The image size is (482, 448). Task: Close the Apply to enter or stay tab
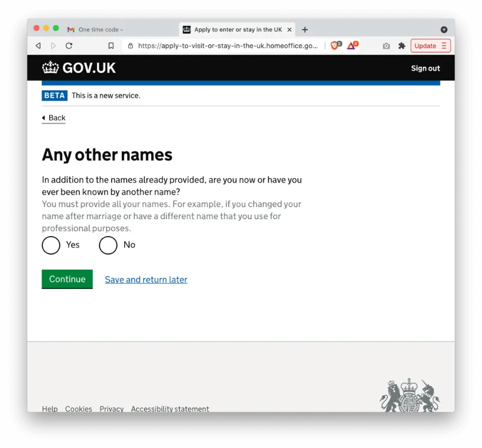pos(289,30)
